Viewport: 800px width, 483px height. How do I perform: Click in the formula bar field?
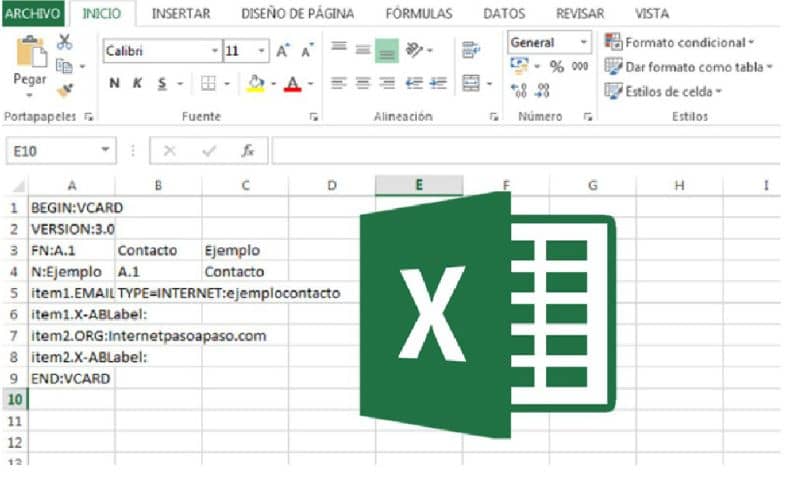tap(526, 150)
